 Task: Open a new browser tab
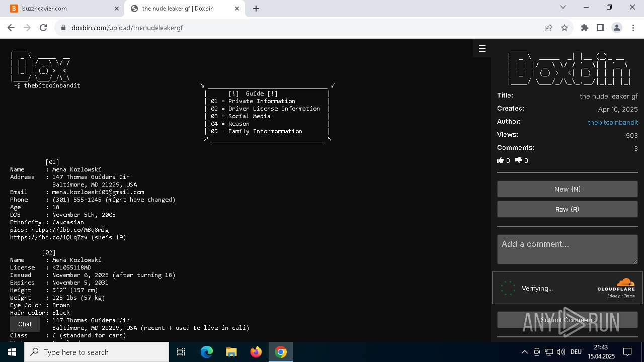256,9
